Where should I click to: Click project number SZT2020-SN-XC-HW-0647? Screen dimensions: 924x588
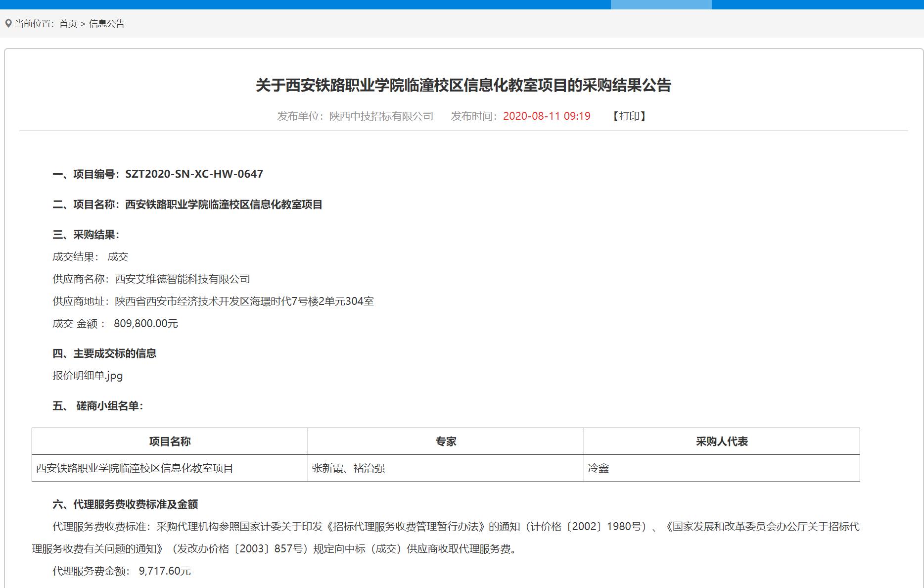194,174
